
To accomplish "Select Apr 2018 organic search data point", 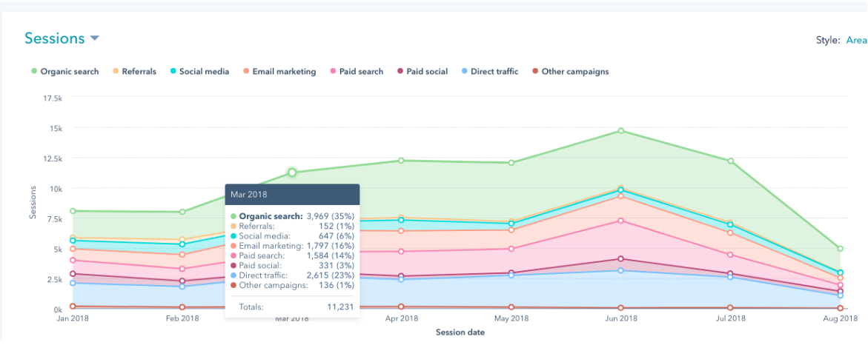I will point(401,161).
